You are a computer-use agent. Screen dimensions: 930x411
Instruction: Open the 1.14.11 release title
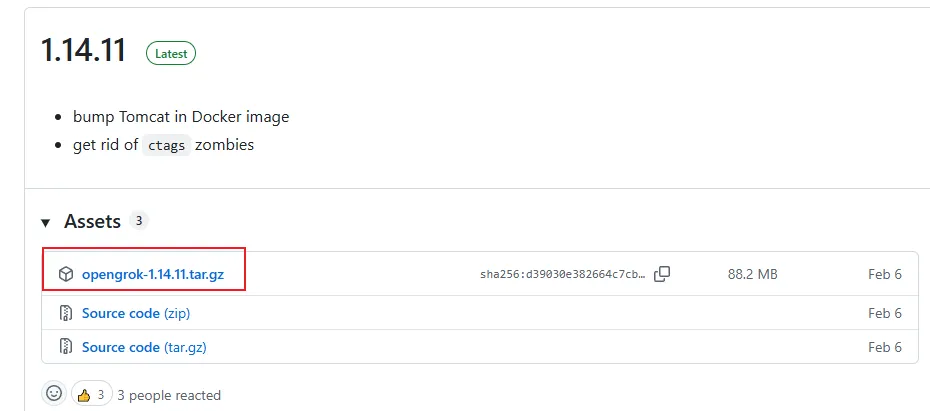click(x=84, y=50)
